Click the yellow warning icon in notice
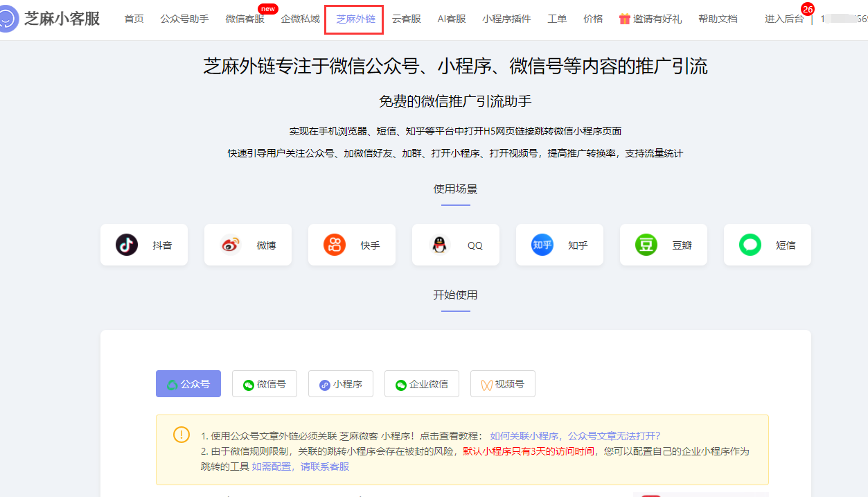This screenshot has width=868, height=497. pos(181,435)
